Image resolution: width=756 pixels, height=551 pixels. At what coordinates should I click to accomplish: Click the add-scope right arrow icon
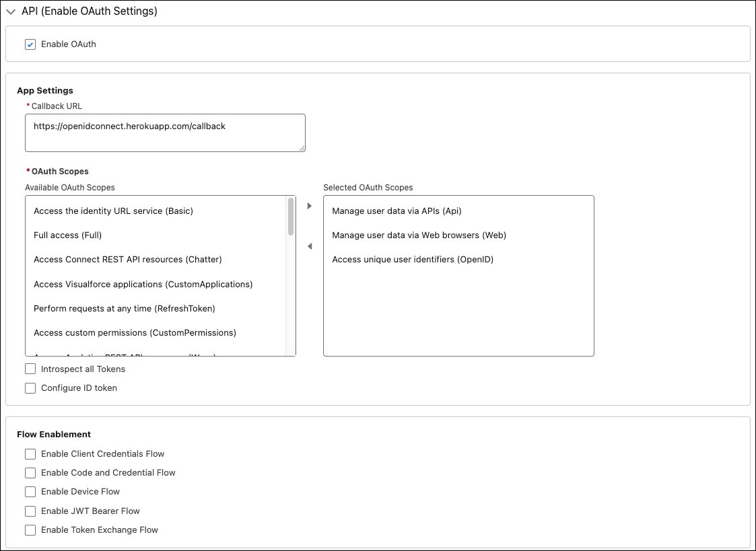(309, 206)
